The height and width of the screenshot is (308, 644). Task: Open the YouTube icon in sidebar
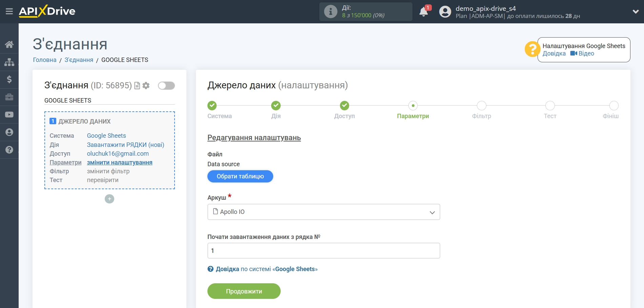click(x=9, y=115)
